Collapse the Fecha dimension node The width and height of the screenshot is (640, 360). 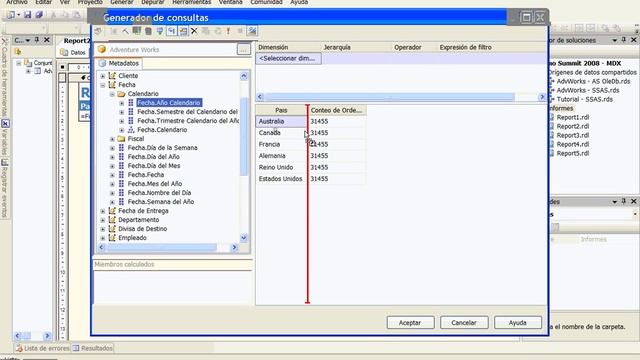pyautogui.click(x=103, y=85)
